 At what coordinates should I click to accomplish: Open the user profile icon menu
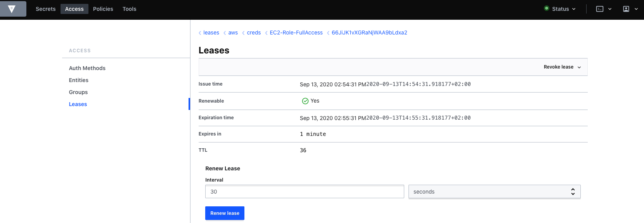click(x=626, y=9)
